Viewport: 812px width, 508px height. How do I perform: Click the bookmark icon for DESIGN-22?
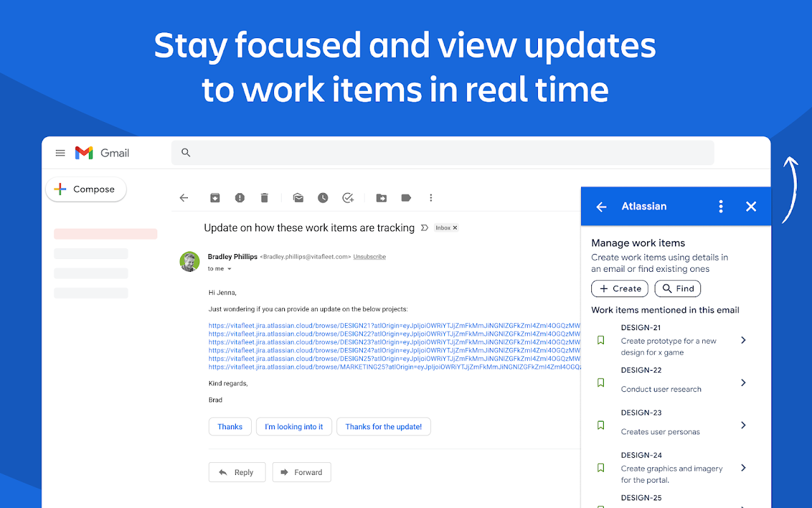pos(601,383)
